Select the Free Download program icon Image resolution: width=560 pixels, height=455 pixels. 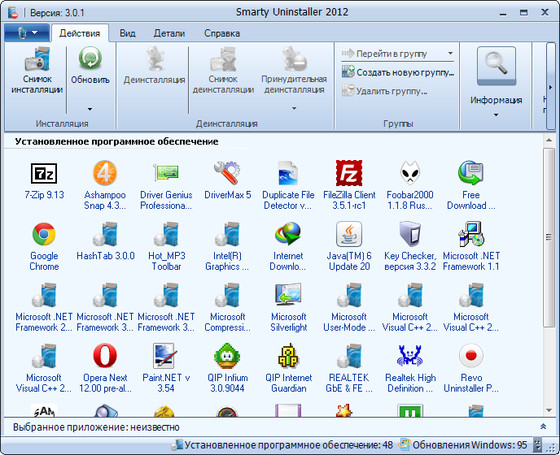471,173
